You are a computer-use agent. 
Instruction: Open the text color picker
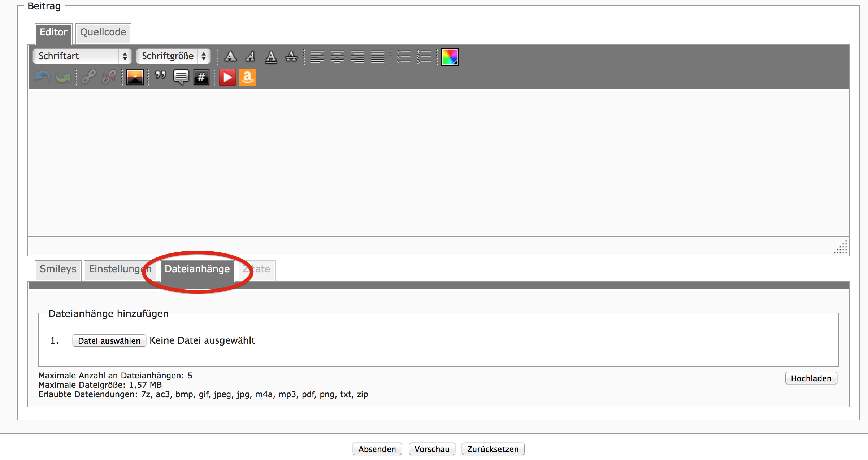click(450, 57)
